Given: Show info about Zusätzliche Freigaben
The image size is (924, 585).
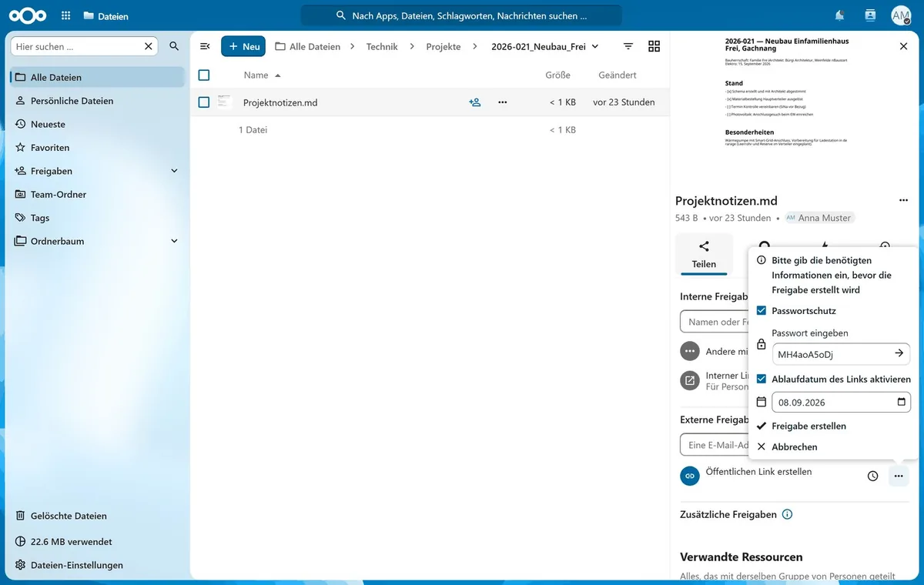Looking at the screenshot, I should click(x=787, y=514).
